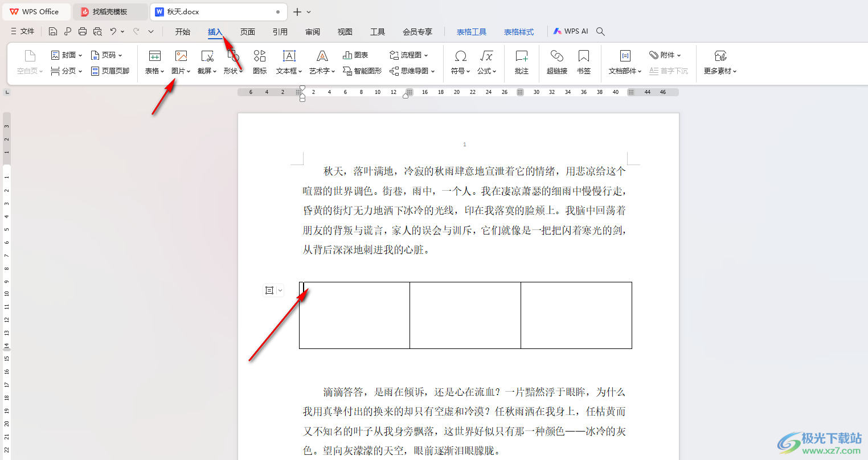Open the 会员专享 member tab
The height and width of the screenshot is (460, 868).
coord(417,32)
